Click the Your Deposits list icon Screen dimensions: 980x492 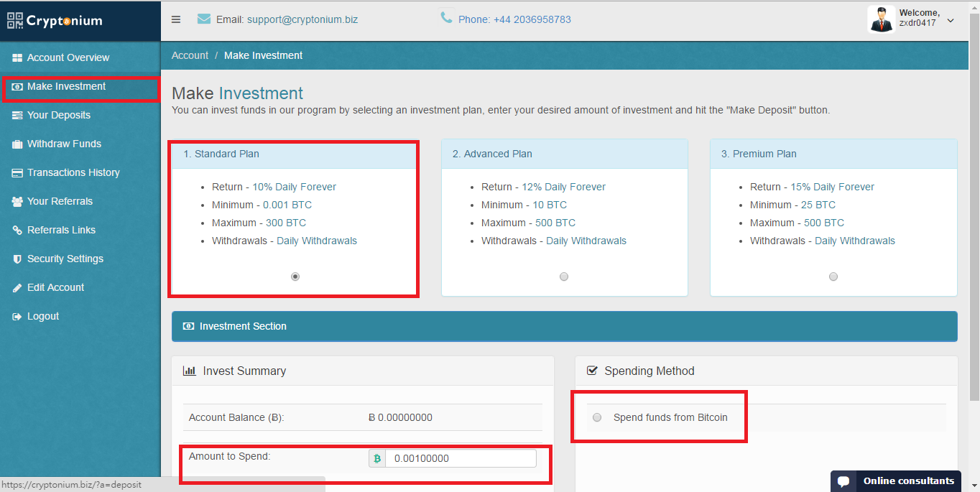tap(17, 115)
